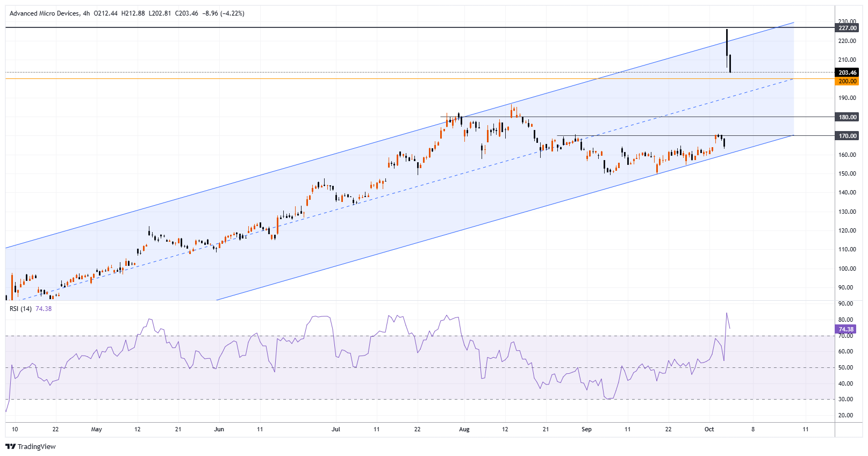Click the RSI 90.00 axis label
868x456 pixels.
point(845,303)
